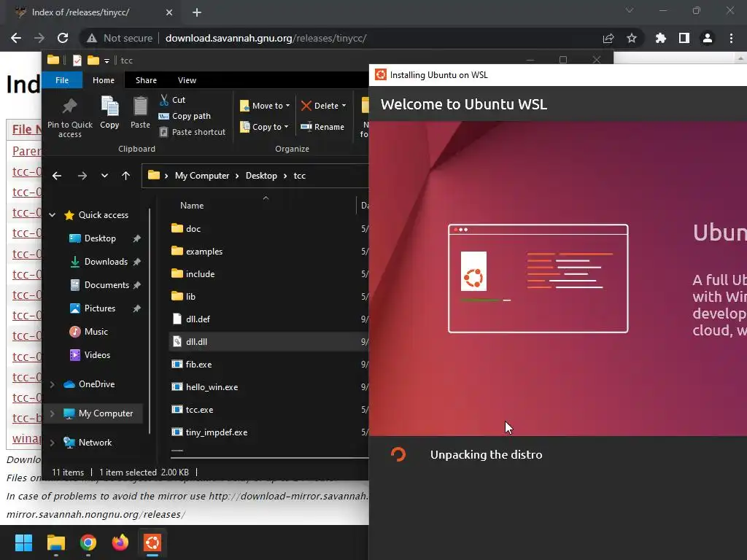Expand the My Computer tree node

click(x=52, y=413)
